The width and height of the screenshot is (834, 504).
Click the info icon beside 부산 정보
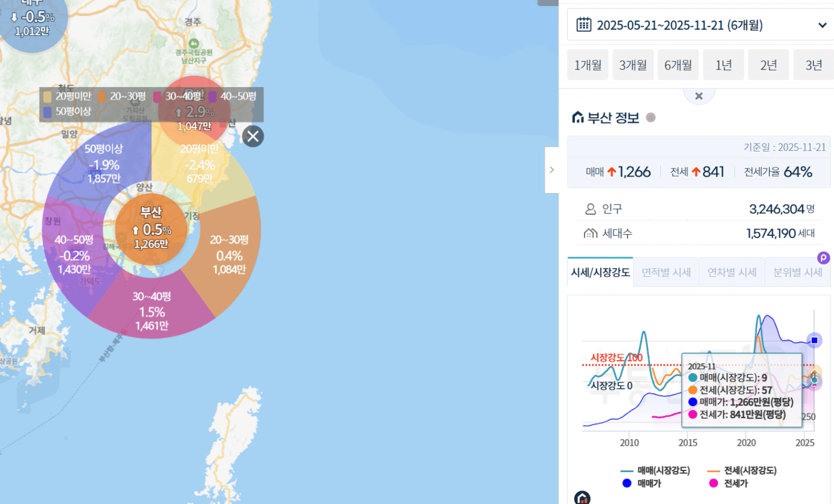(651, 117)
